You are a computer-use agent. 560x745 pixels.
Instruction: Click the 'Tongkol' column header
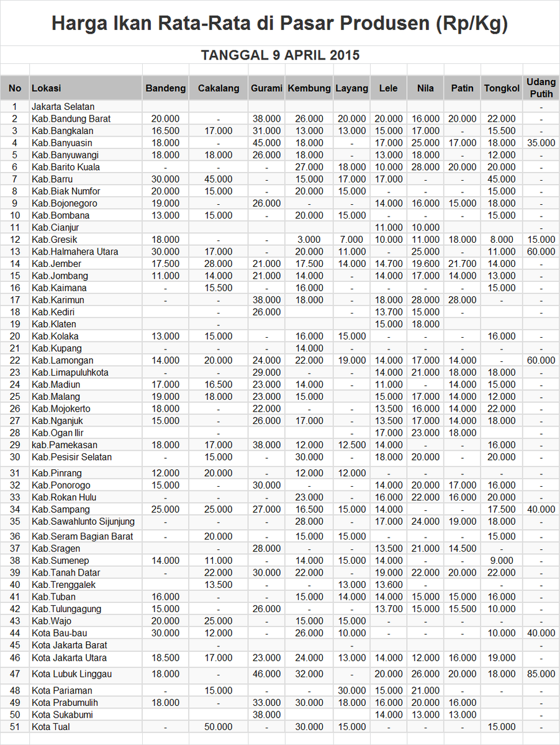pos(502,88)
